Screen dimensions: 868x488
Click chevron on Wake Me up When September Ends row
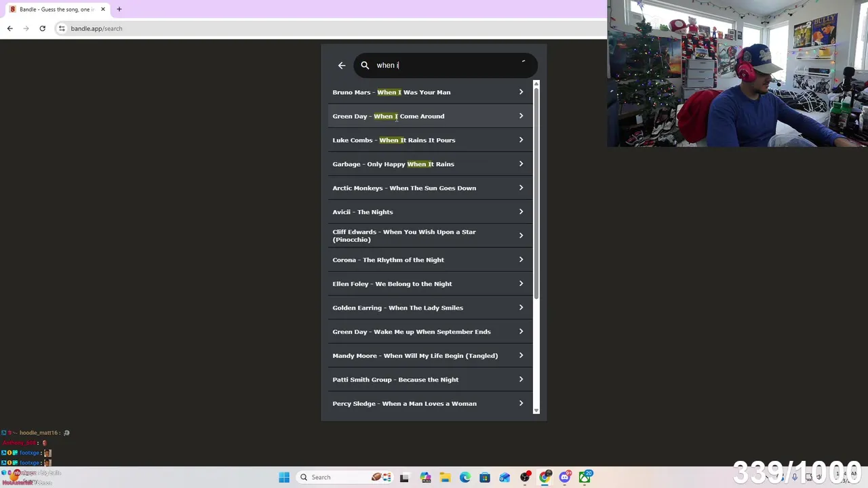[521, 331]
